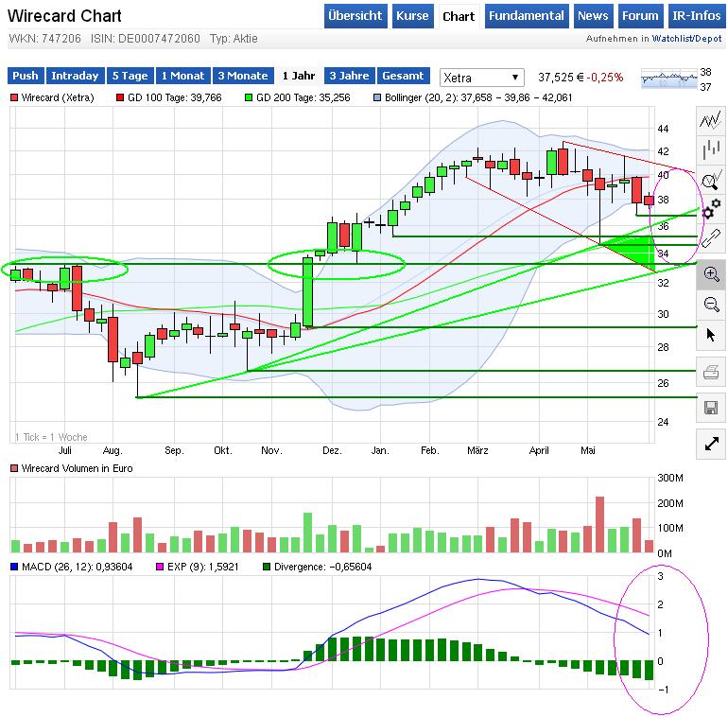The height and width of the screenshot is (717, 728).
Task: Click the Watchlist/Depot link
Action: (686, 39)
